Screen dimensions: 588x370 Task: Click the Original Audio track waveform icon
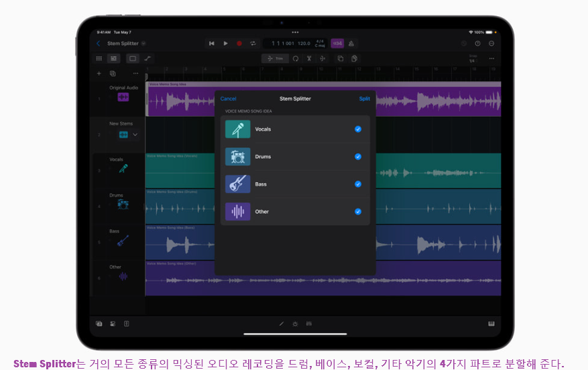coord(123,97)
